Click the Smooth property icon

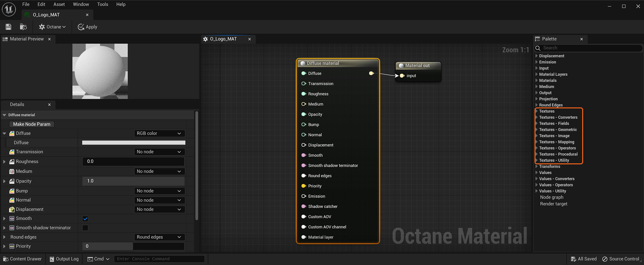pyautogui.click(x=12, y=219)
